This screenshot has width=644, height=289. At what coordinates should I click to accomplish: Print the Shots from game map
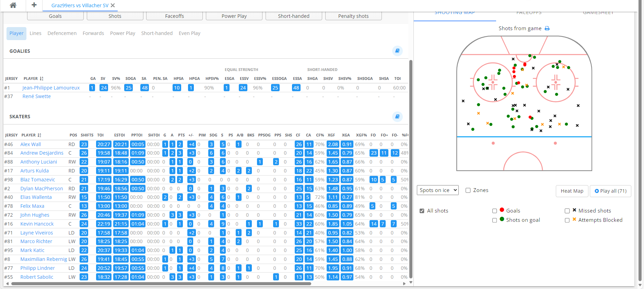(x=547, y=28)
